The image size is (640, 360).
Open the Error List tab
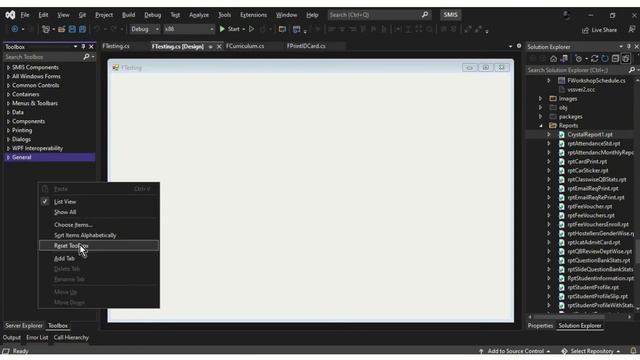(x=37, y=338)
